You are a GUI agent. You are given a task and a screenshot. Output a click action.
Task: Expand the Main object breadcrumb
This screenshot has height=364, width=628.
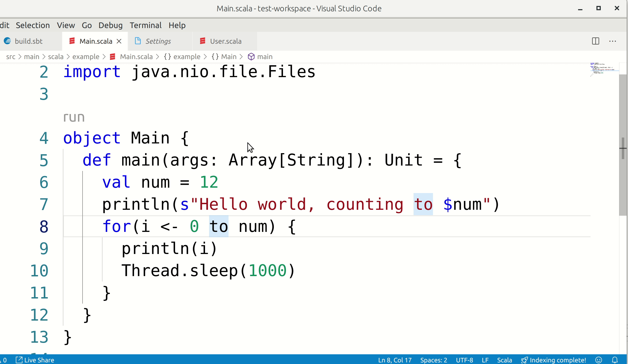[228, 57]
